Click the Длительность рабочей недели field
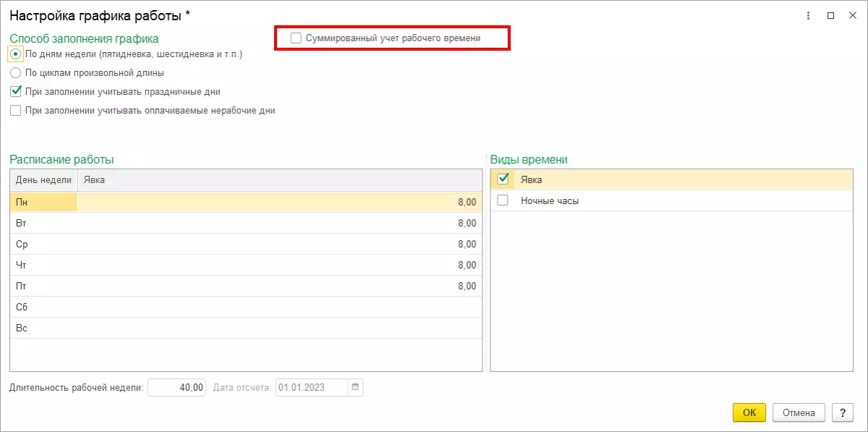This screenshot has height=432, width=868. point(177,387)
